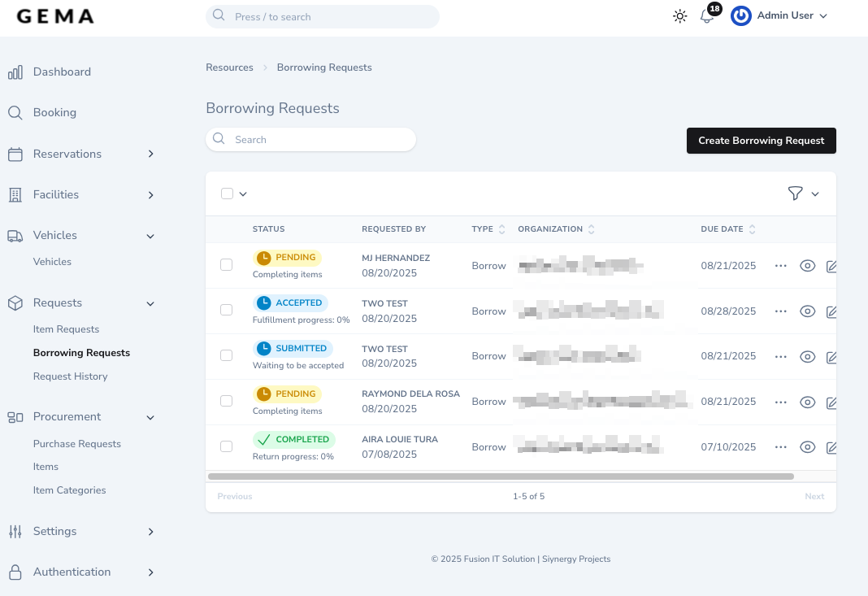This screenshot has height=596, width=868.
Task: Toggle the light/dark theme sun icon
Action: (680, 16)
